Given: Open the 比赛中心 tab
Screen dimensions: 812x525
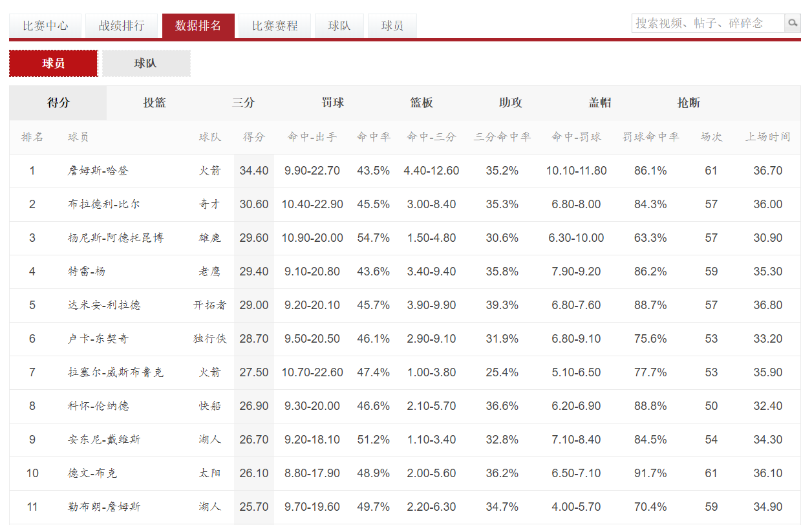Looking at the screenshot, I should 45,26.
